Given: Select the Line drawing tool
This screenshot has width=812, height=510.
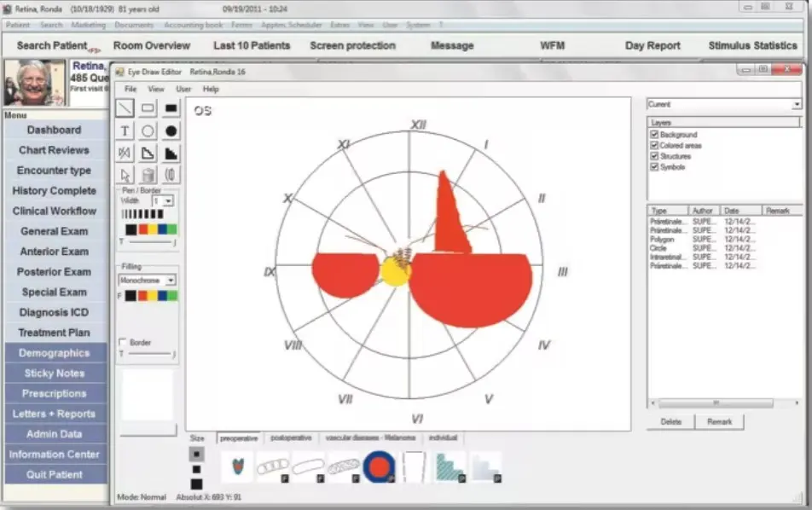Looking at the screenshot, I should click(124, 107).
